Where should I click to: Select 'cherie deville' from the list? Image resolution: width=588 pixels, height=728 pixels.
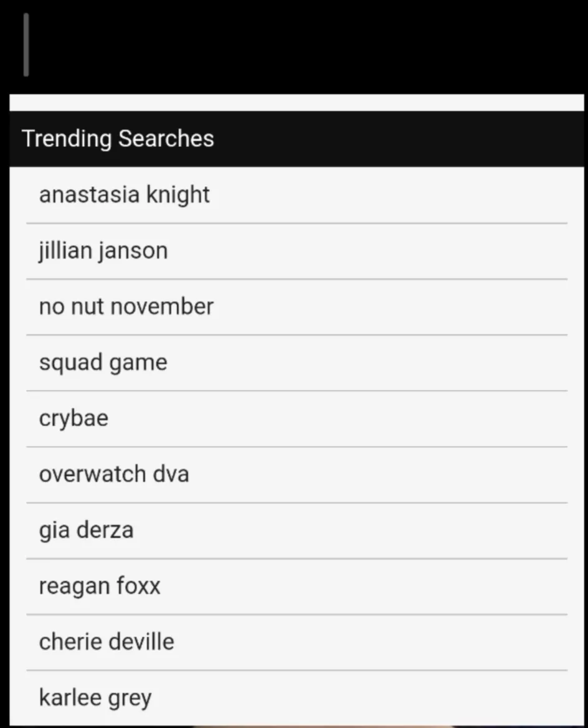pyautogui.click(x=107, y=642)
